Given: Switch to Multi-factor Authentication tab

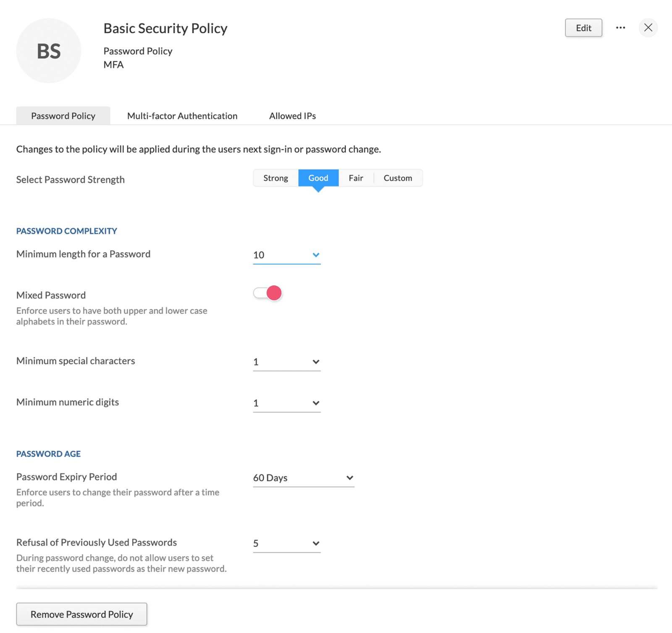Looking at the screenshot, I should coord(182,116).
